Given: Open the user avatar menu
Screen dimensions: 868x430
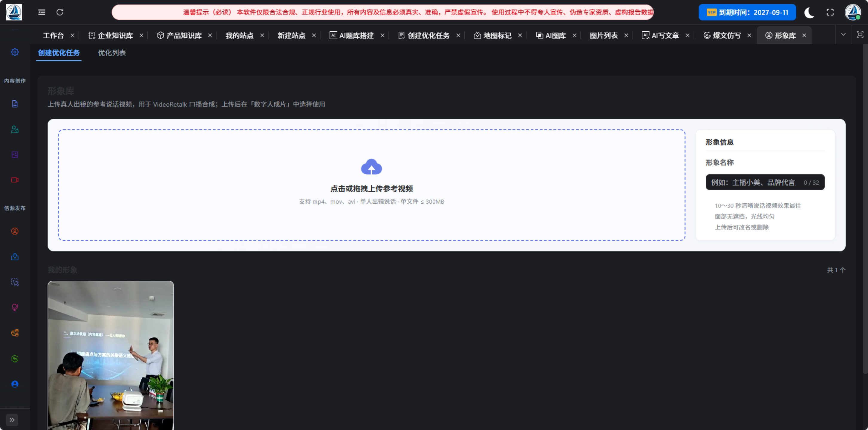Looking at the screenshot, I should coord(853,12).
